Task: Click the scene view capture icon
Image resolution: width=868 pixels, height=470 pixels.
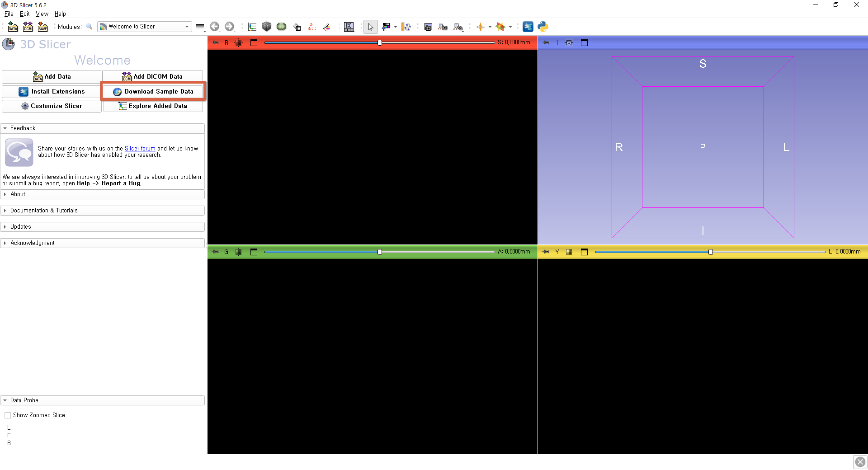Action: [443, 27]
